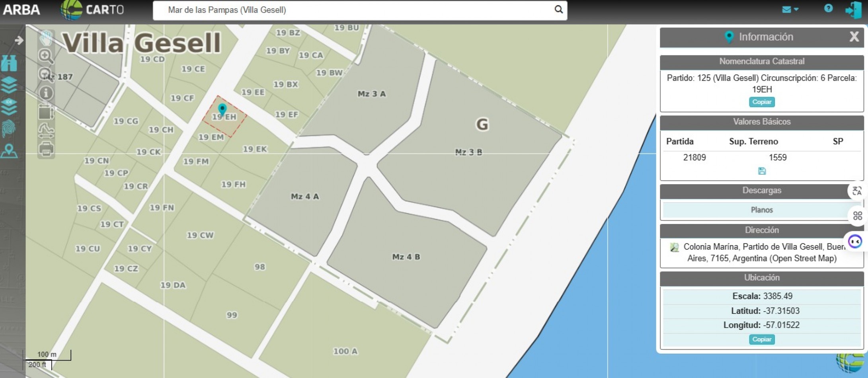Click the Latitud -37.31503 row
This screenshot has width=868, height=378.
[x=762, y=311]
